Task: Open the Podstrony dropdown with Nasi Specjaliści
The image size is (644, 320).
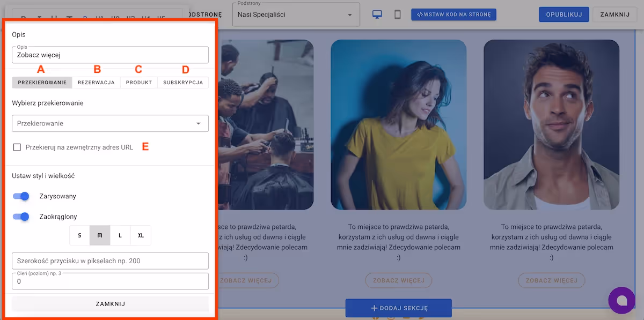Action: [x=296, y=14]
